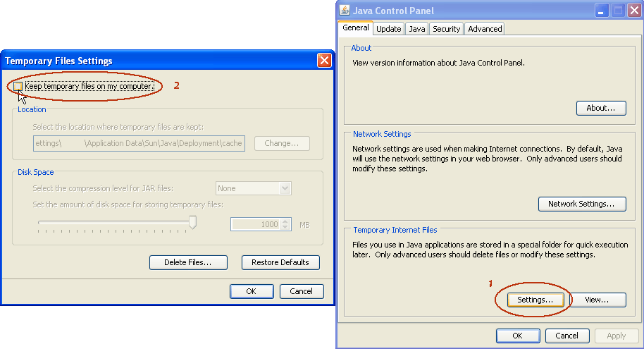The width and height of the screenshot is (644, 349).
Task: Cancel the Temporary Files Settings dialog
Action: 302,291
